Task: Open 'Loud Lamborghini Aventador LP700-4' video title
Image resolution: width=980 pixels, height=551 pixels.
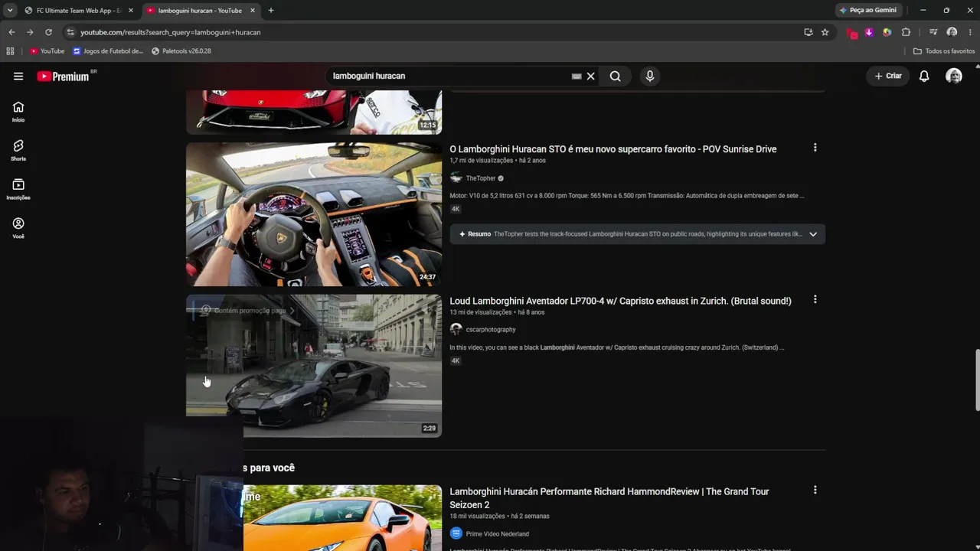Action: pyautogui.click(x=620, y=301)
